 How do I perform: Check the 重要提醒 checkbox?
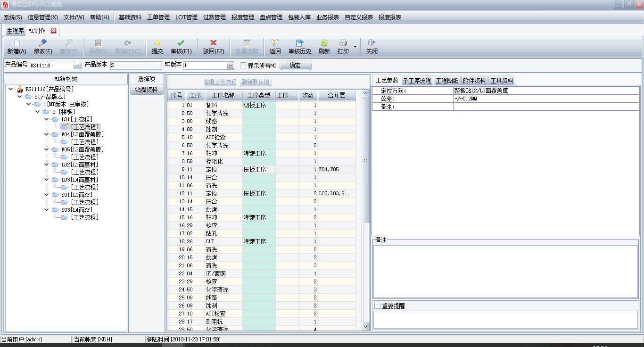tap(377, 306)
